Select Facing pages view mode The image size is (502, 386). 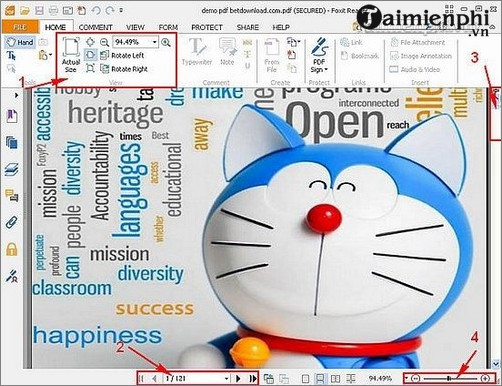[x=335, y=379]
